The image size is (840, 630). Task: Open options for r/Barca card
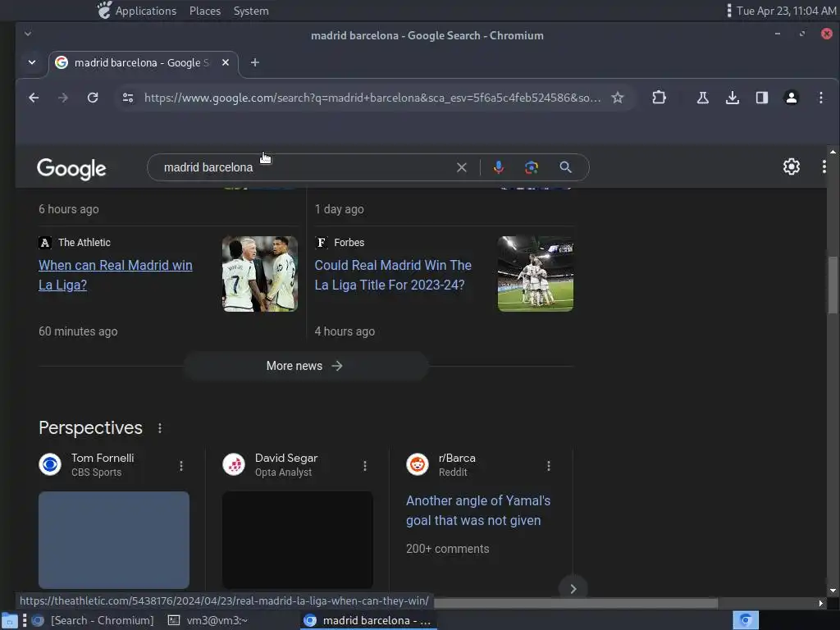coord(549,466)
